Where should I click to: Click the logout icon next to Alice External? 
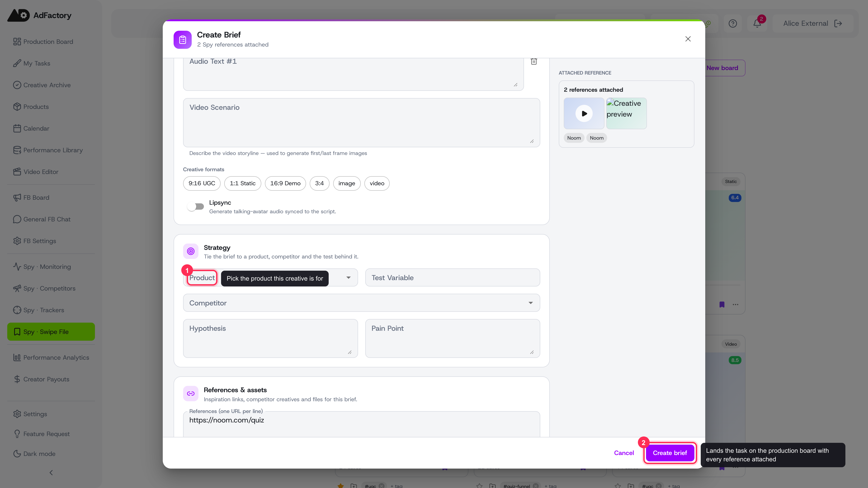click(x=838, y=23)
